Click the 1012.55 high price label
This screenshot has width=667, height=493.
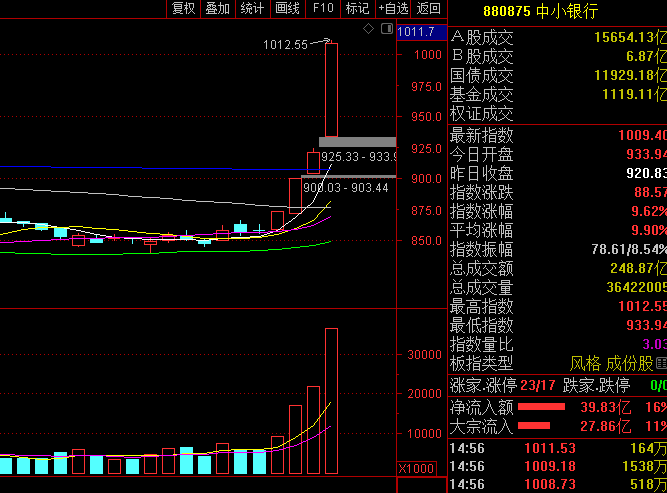[x=286, y=45]
